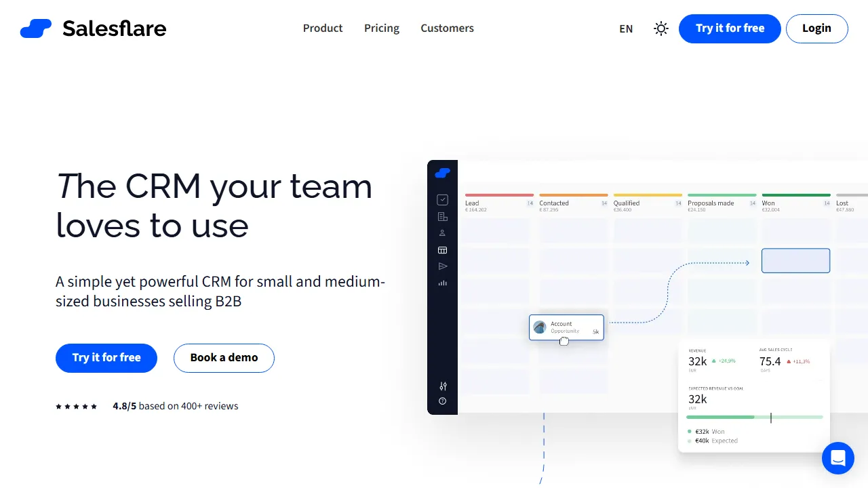The height and width of the screenshot is (488, 868).
Task: Open the chat widget bubble
Action: 838,458
